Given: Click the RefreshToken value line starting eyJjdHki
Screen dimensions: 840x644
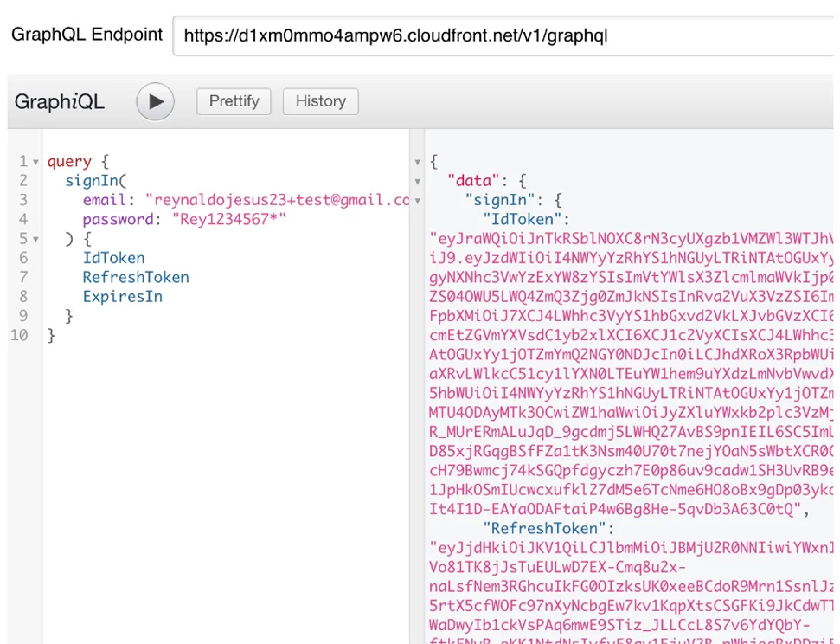Looking at the screenshot, I should pos(631,547).
